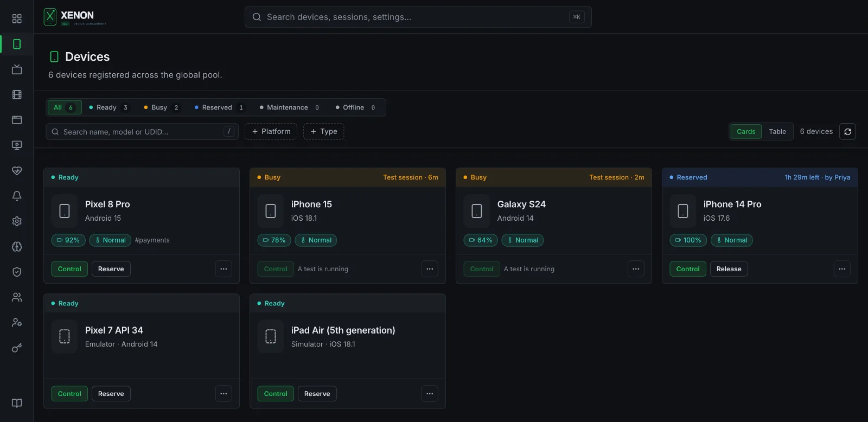Open the book documentation icon
Image resolution: width=868 pixels, height=422 pixels.
click(17, 403)
